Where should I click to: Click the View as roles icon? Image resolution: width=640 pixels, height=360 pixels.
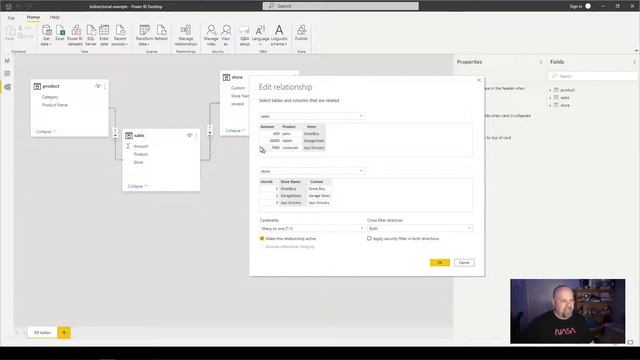226,35
